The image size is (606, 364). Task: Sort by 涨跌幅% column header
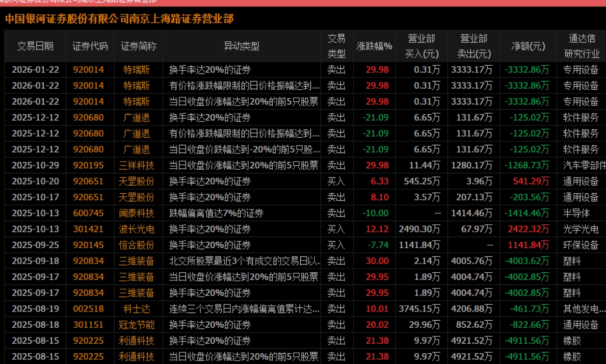pyautogui.click(x=374, y=46)
